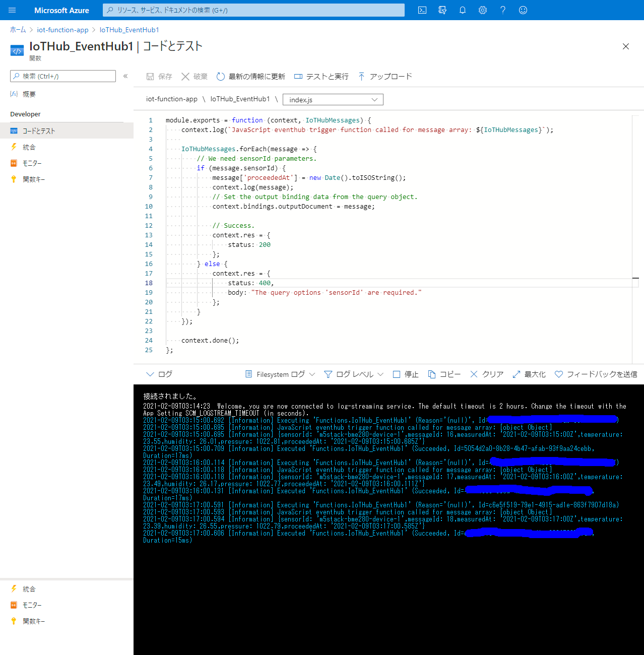This screenshot has height=655, width=644.
Task: Open the portal hamburger menu
Action: (x=12, y=10)
